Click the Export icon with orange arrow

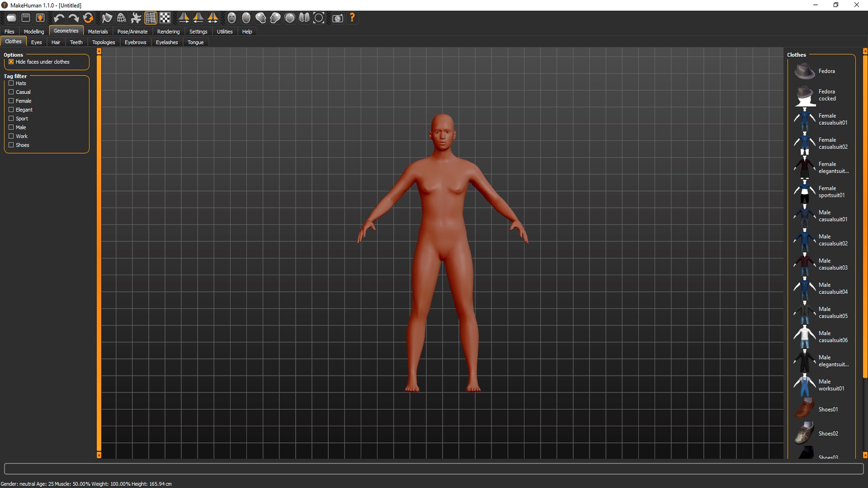tap(40, 18)
